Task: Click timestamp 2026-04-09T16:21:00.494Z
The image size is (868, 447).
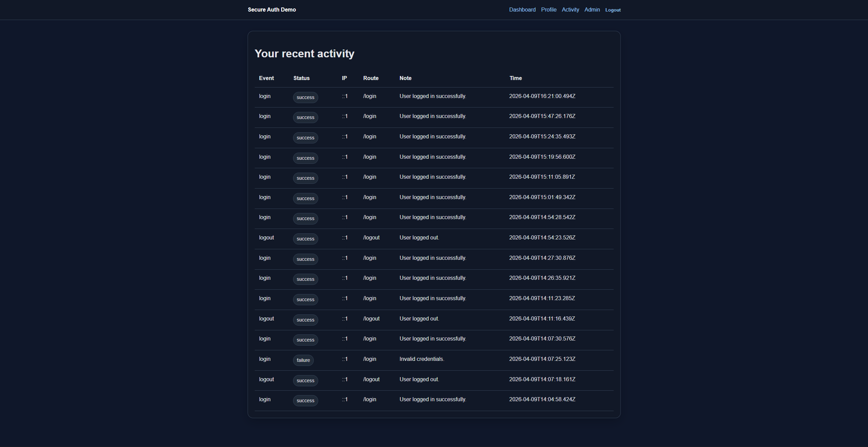Action: coord(542,96)
